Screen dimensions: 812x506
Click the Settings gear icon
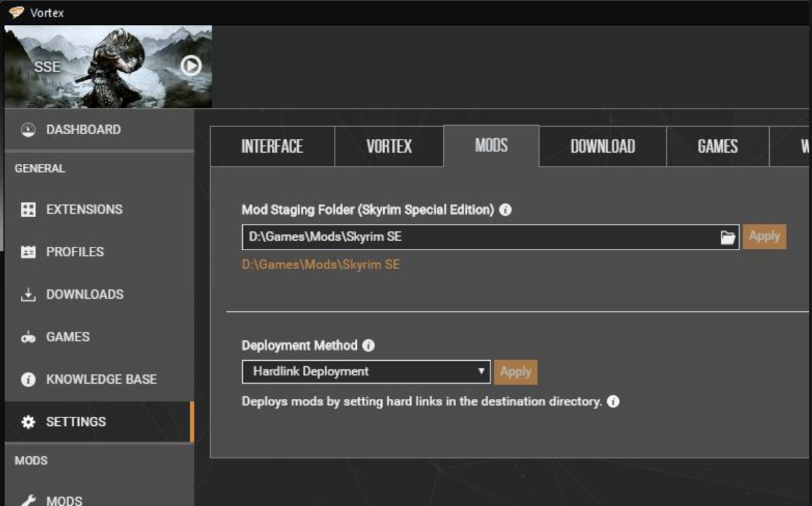pyautogui.click(x=28, y=422)
